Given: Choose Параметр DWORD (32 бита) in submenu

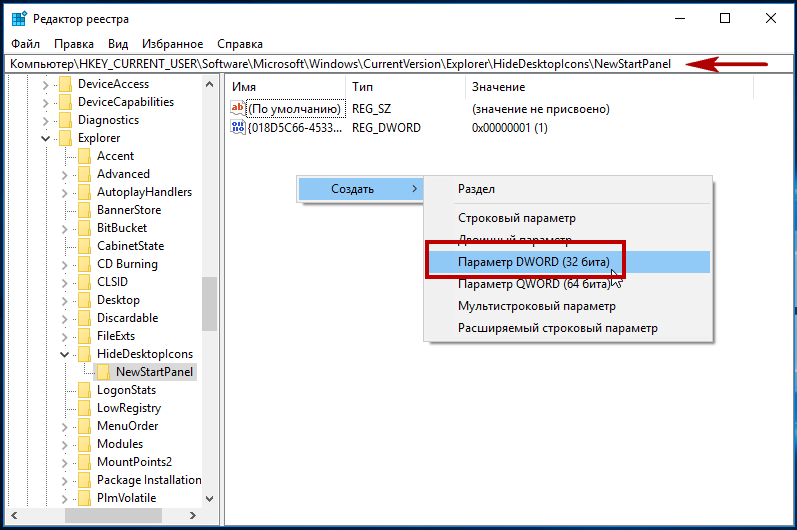Looking at the screenshot, I should tap(567, 262).
